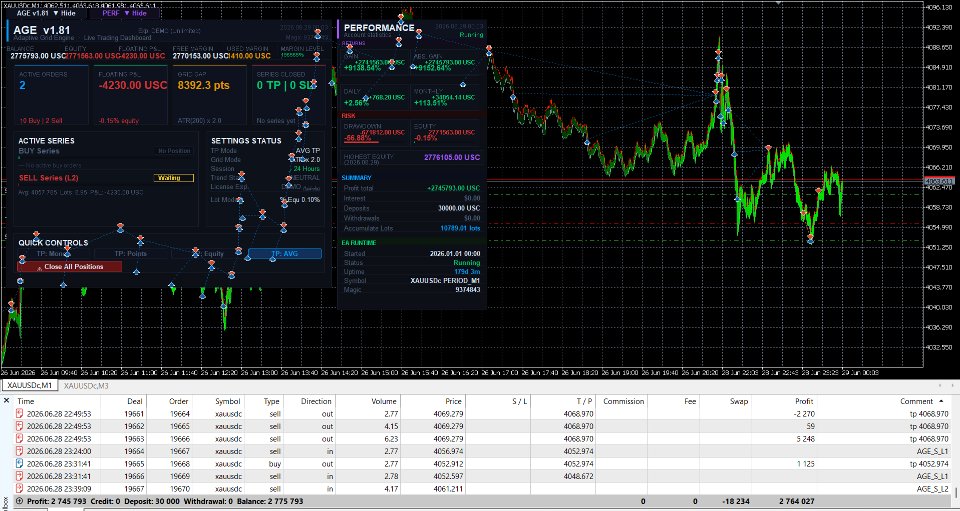
Task: Click the sell-in deal icon for deal 19664
Action: point(20,452)
